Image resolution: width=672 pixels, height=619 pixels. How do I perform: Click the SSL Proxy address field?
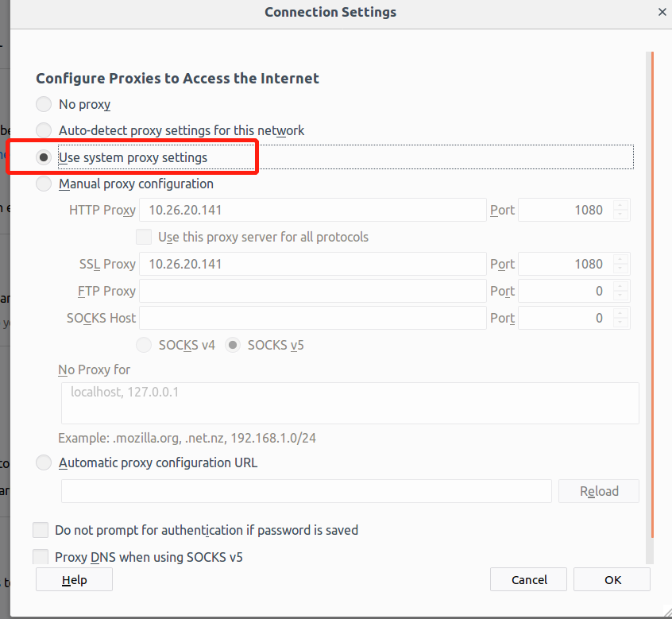click(312, 264)
